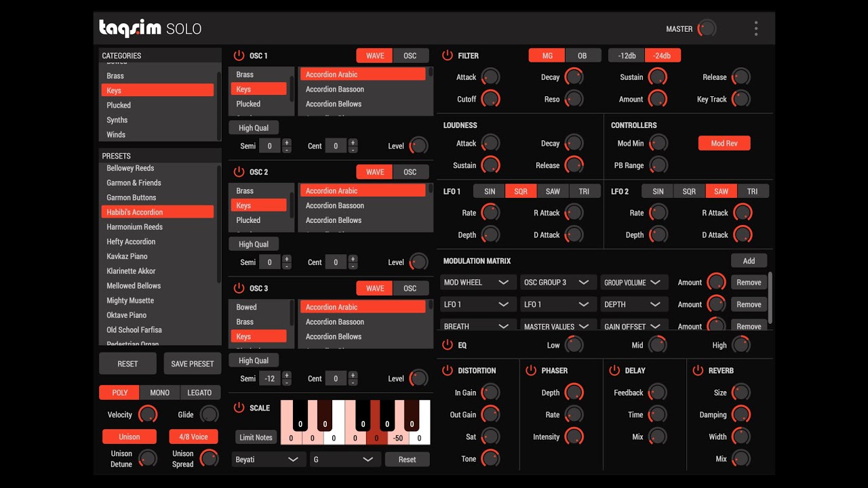Screen dimensions: 868x488
Task: Click the OSC 1 Level knob
Action: 418,146
